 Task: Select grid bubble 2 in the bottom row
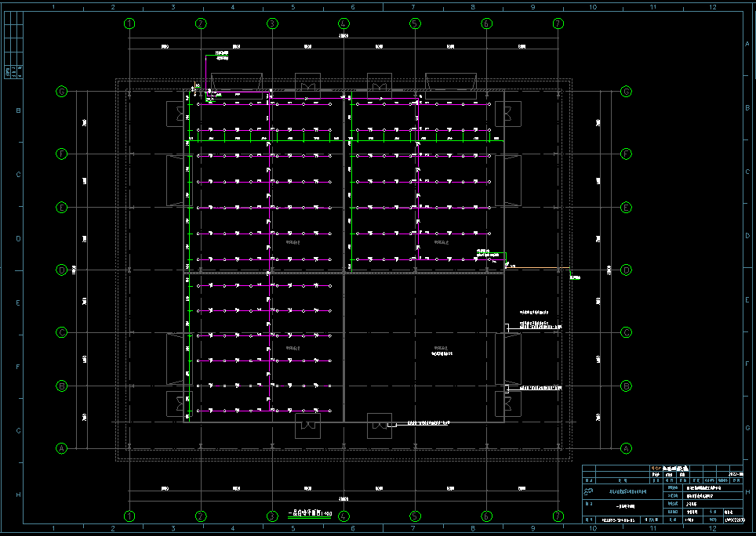point(201,516)
